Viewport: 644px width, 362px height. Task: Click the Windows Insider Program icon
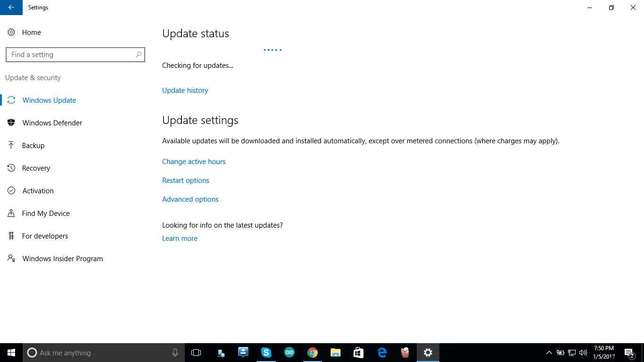click(x=11, y=258)
